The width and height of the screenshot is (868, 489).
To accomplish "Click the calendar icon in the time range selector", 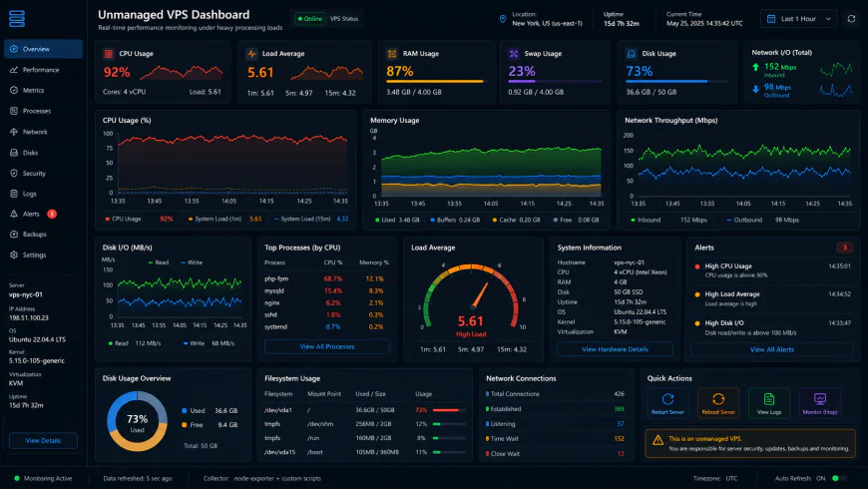I will click(x=771, y=19).
